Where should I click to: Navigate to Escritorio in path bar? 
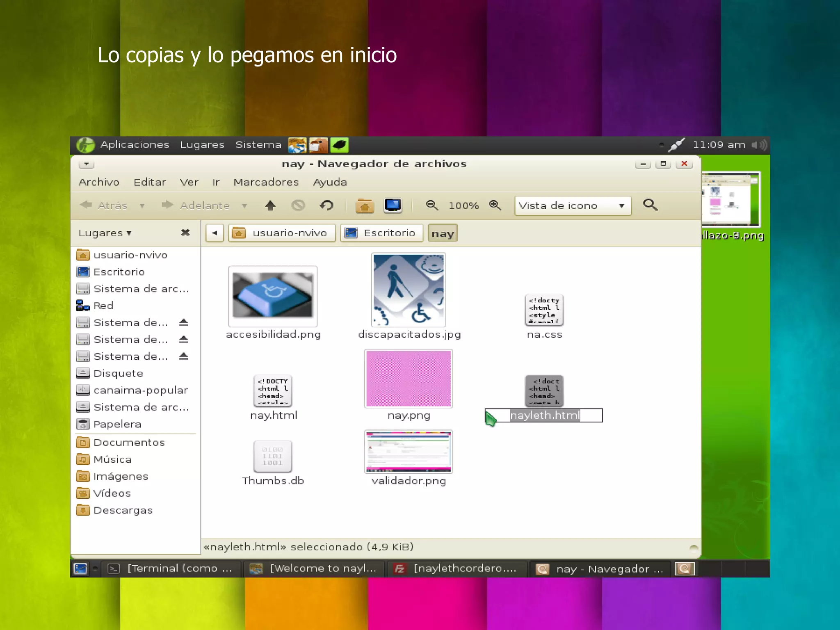(x=381, y=233)
